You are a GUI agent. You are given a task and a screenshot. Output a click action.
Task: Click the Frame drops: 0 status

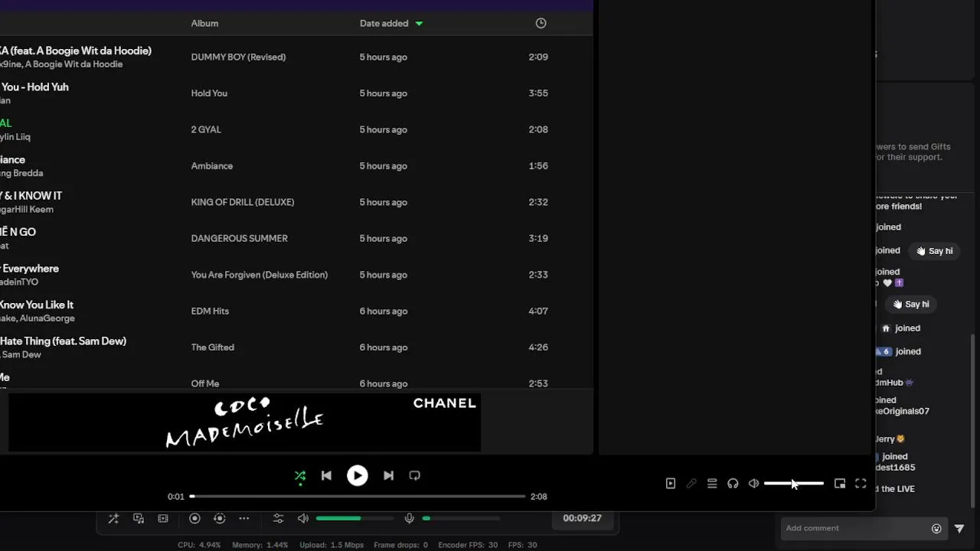401,545
